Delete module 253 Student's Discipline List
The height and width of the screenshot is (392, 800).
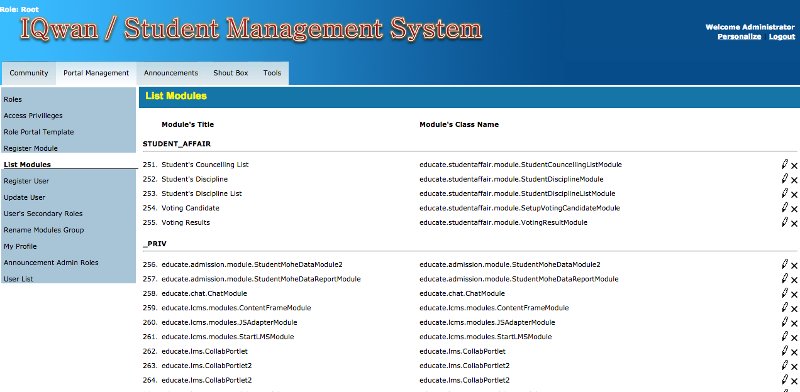pos(794,194)
